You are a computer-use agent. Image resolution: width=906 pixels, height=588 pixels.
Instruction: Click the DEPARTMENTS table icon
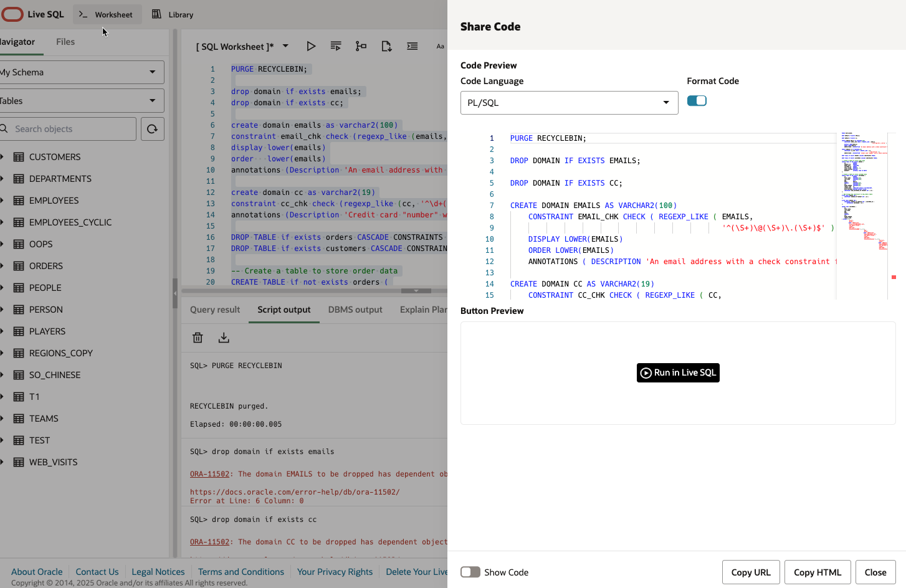(19, 179)
